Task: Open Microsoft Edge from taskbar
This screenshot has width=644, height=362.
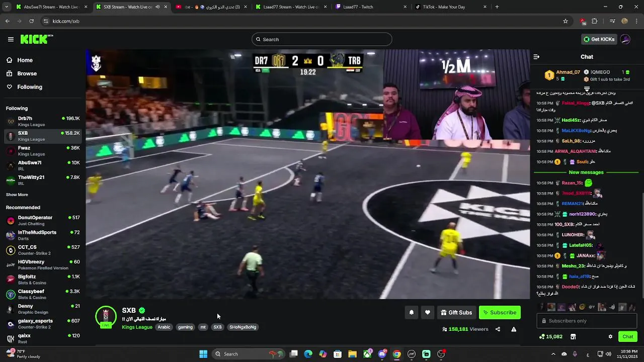Action: (x=308, y=354)
